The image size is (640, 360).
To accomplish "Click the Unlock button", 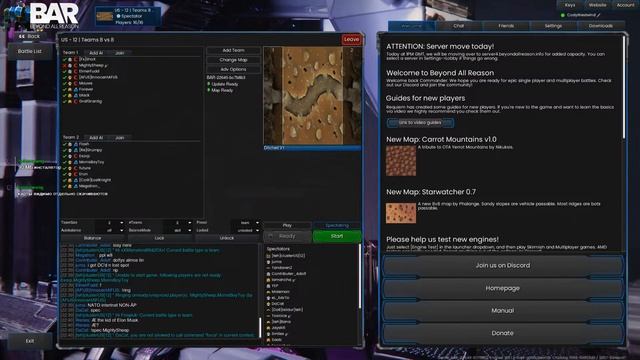I will click(x=227, y=238).
